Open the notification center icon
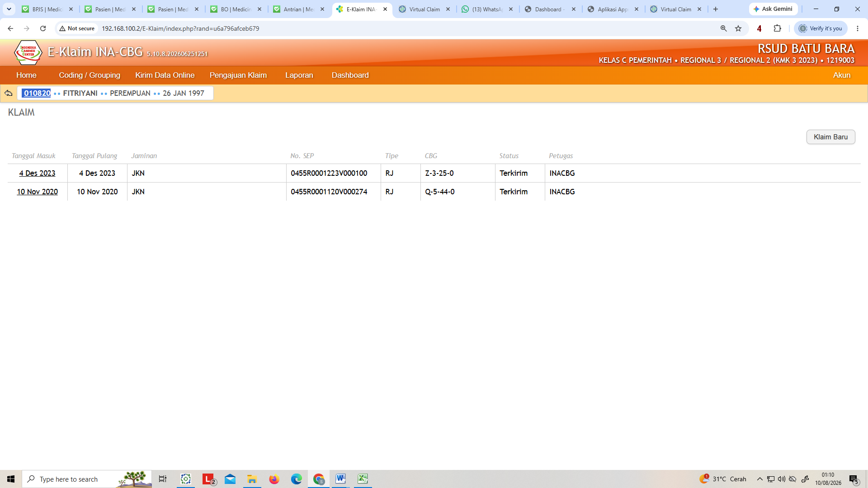This screenshot has height=488, width=868. 854,479
